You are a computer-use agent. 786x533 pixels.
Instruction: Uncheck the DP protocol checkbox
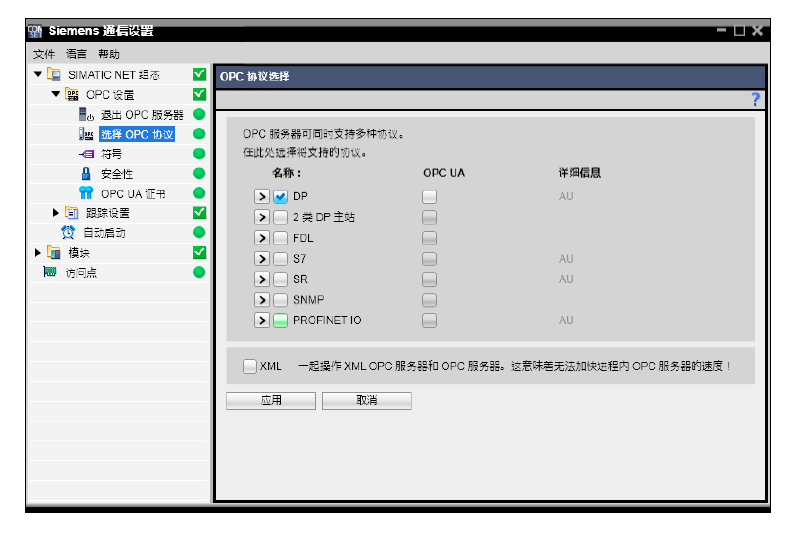(x=280, y=197)
